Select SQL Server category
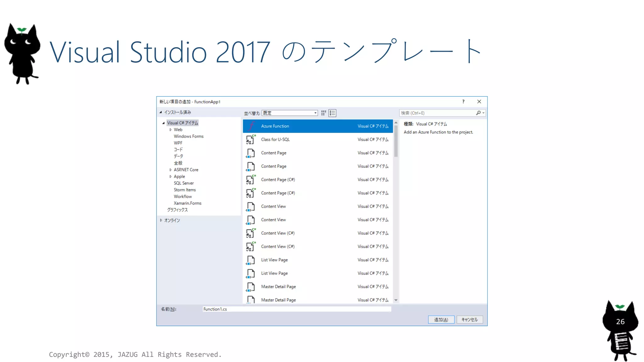This screenshot has height=362, width=644. point(184,183)
